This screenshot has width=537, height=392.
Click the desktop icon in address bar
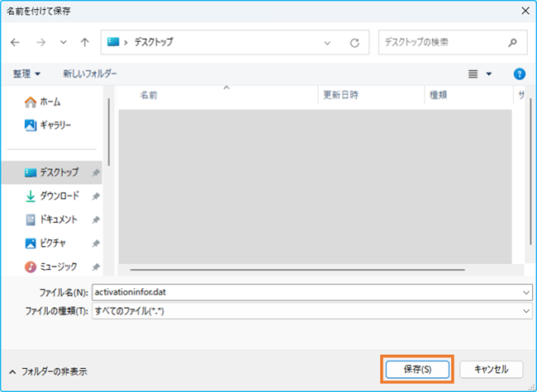pos(113,42)
